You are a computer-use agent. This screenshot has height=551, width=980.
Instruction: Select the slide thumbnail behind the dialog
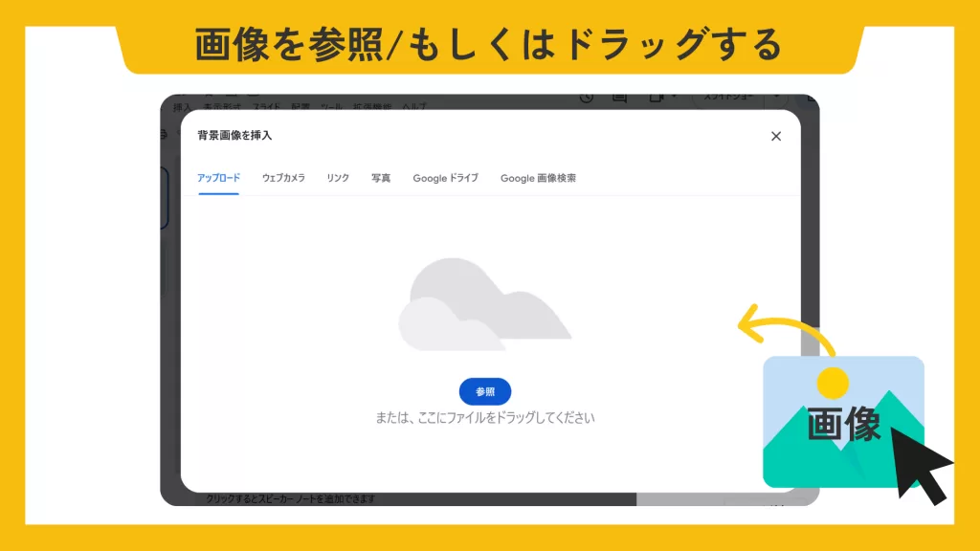[165, 199]
